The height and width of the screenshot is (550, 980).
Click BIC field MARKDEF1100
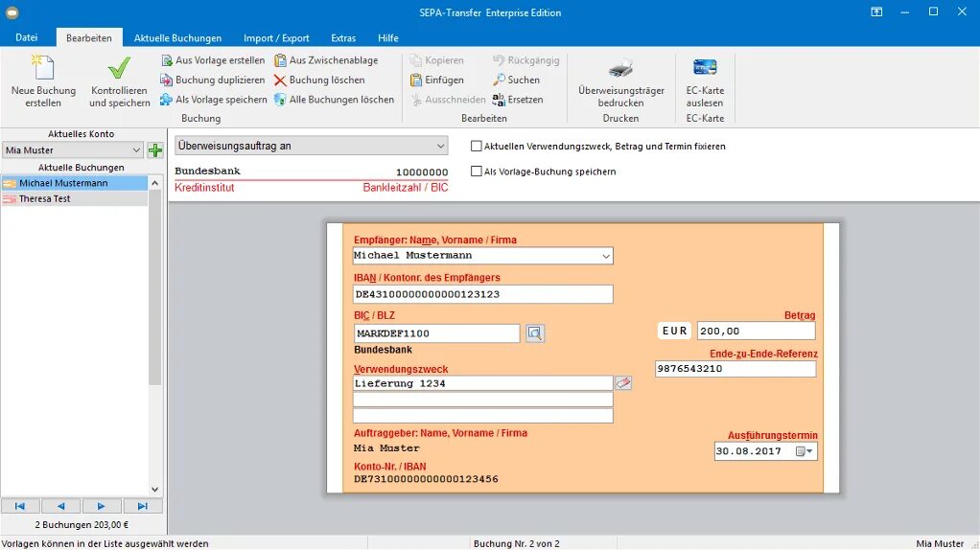[436, 333]
